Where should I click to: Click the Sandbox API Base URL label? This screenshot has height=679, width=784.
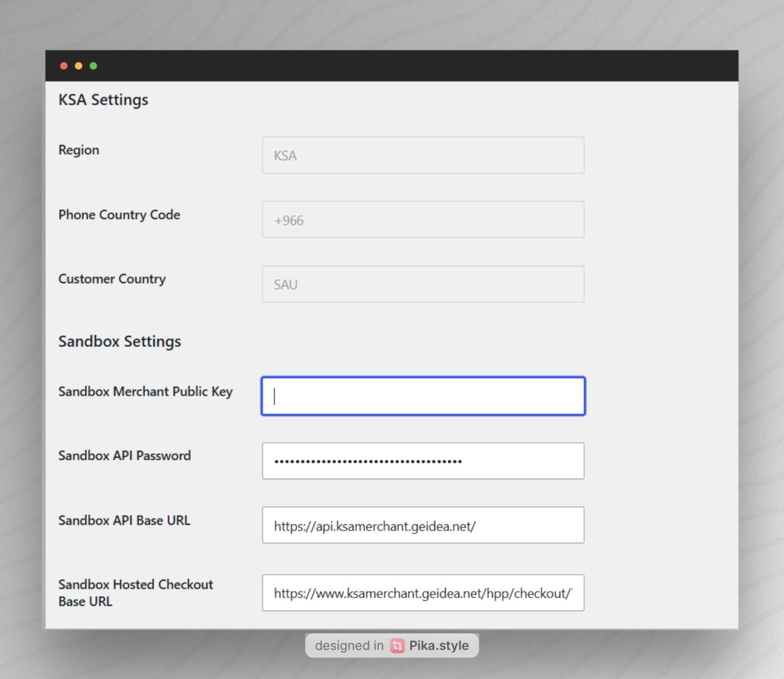(124, 520)
